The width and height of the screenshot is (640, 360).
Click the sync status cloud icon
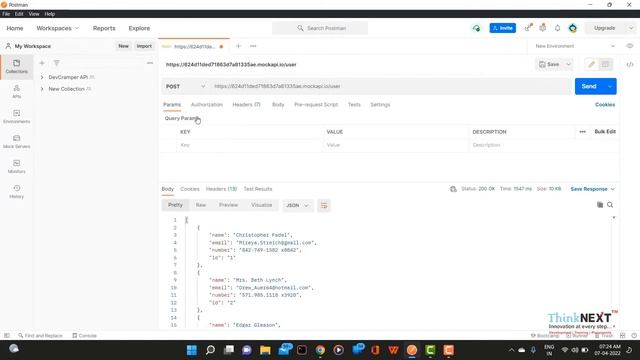coord(476,28)
